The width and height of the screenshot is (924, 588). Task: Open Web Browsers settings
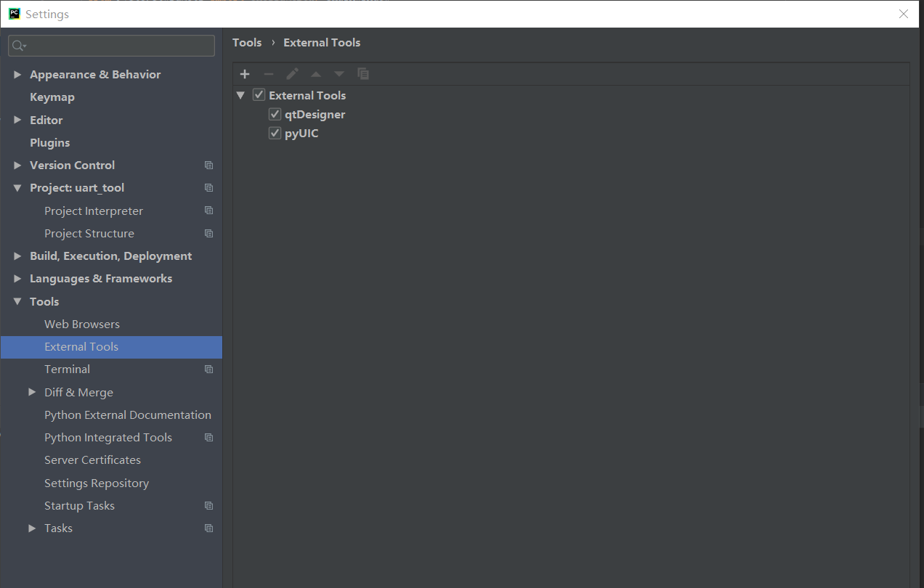click(x=82, y=324)
